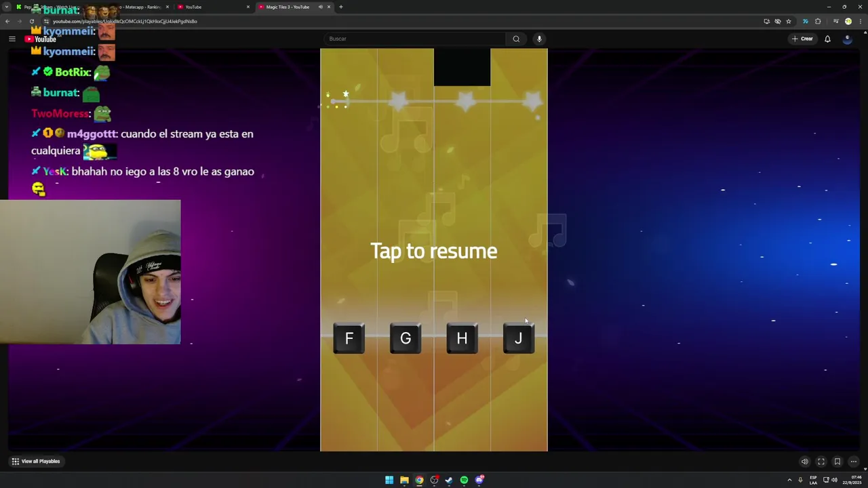
Task: Click the YesK chat message
Action: click(142, 180)
